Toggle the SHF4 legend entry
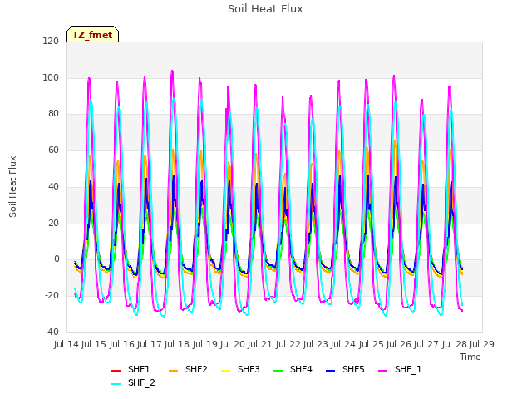 [293, 369]
